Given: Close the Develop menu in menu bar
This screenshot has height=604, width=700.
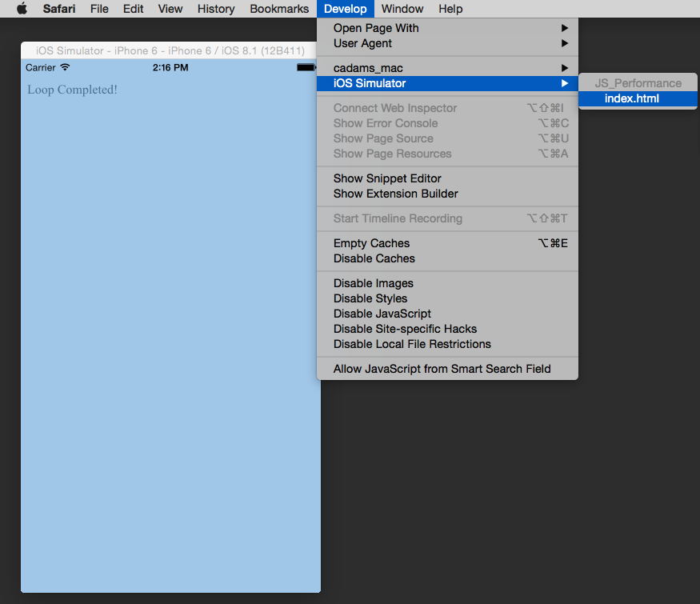Looking at the screenshot, I should [x=345, y=9].
